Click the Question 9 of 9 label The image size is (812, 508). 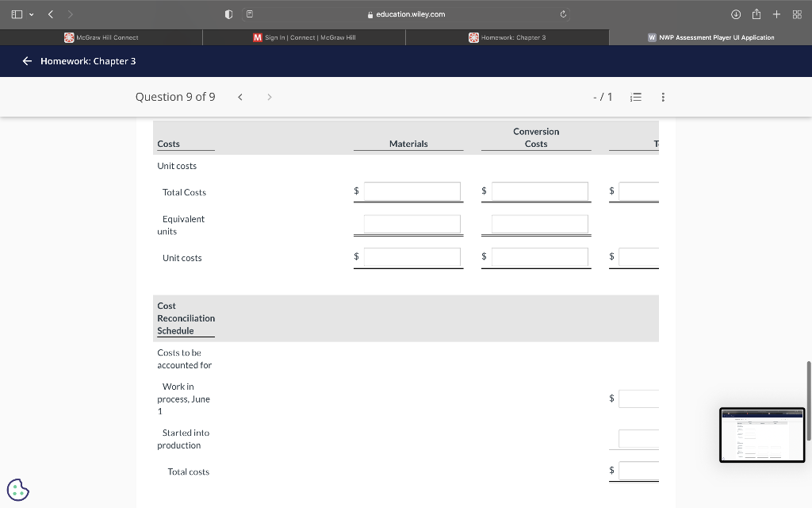175,97
